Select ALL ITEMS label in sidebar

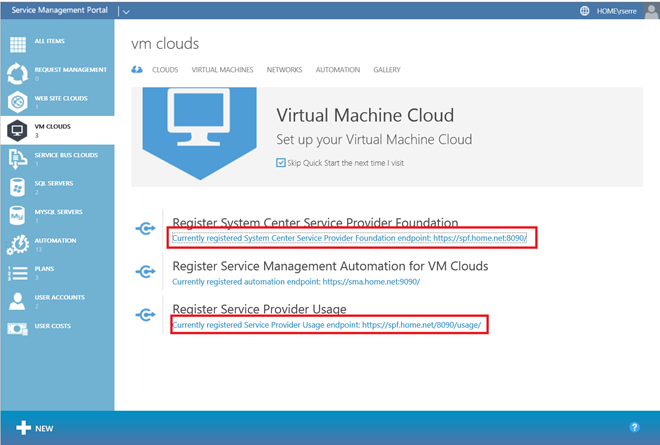coord(50,41)
